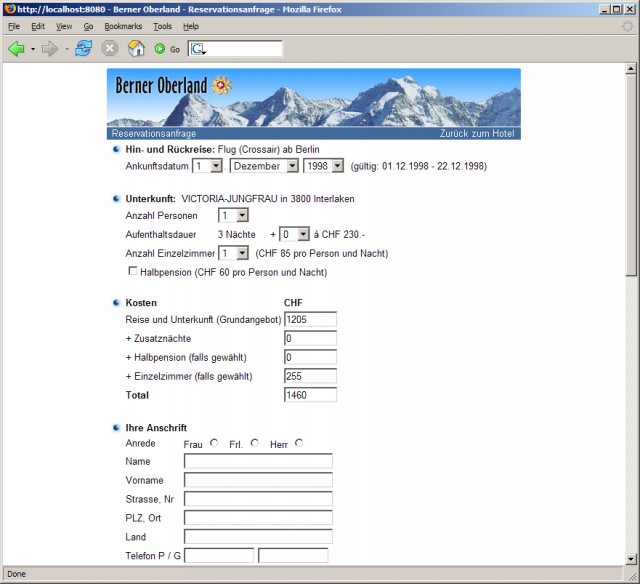
Task: Go back with the green Back arrow
Action: 16,49
